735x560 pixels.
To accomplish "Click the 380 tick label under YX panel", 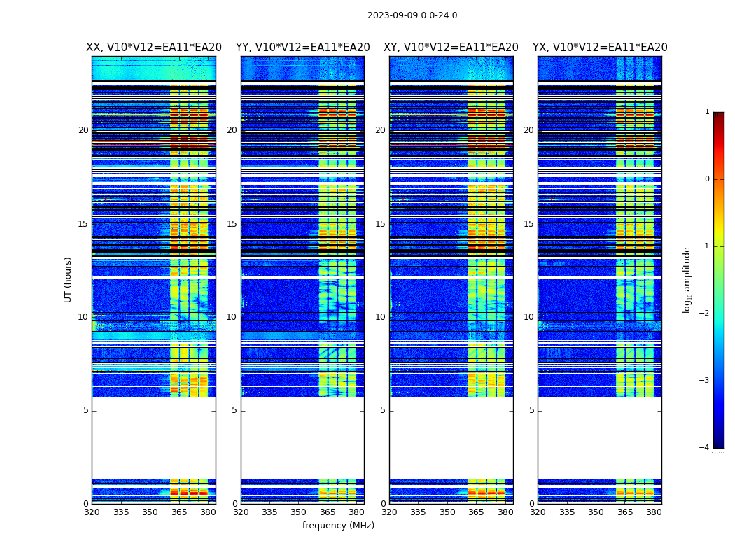I will 654,512.
